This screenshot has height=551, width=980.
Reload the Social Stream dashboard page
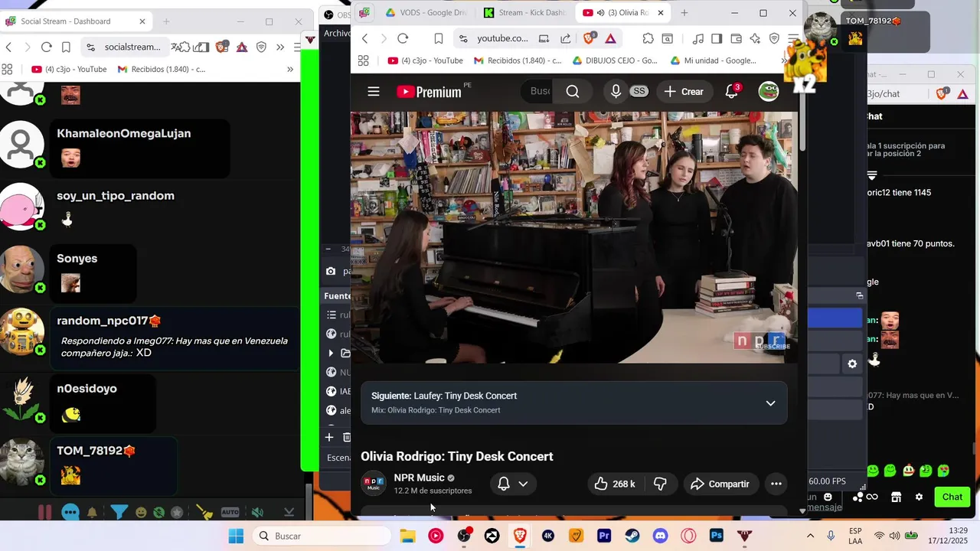pos(46,47)
